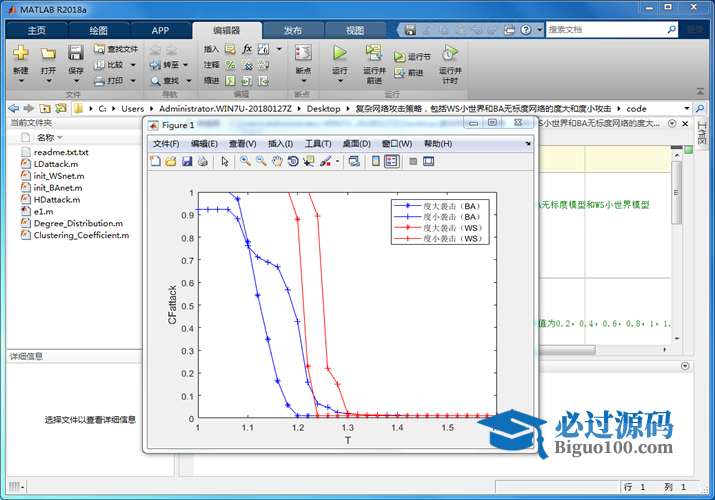Click the breakpoints (断点) icon
The height and width of the screenshot is (500, 715).
click(x=303, y=52)
